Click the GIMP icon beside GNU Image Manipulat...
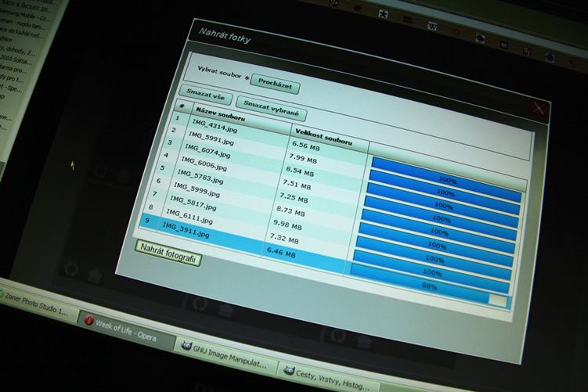This screenshot has height=392, width=588. pos(186,345)
